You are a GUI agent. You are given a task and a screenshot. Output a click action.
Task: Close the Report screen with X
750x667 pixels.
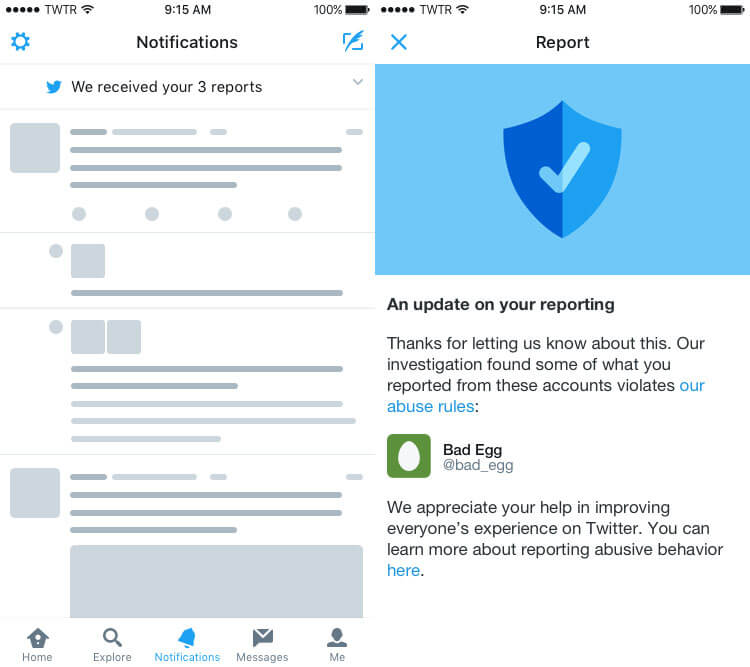click(398, 42)
